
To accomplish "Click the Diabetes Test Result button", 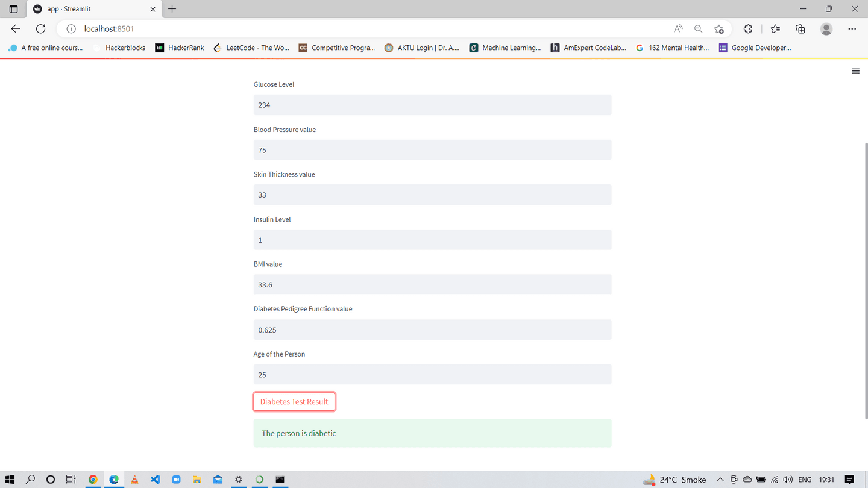I will coord(294,402).
